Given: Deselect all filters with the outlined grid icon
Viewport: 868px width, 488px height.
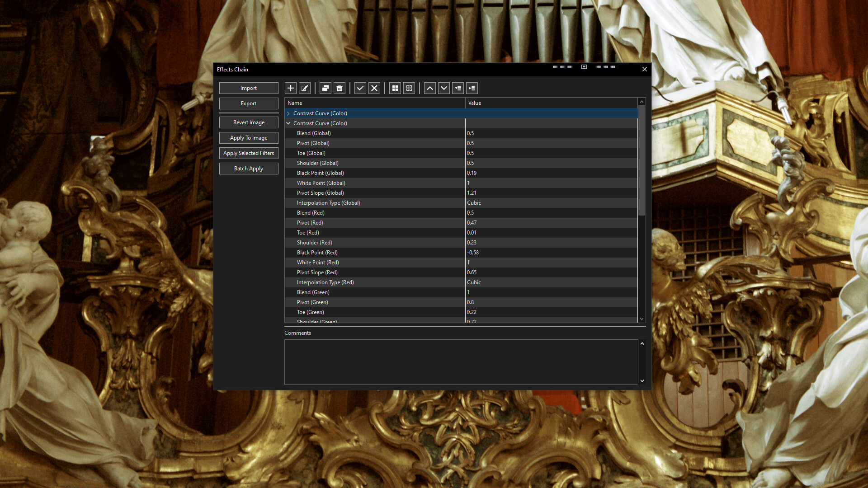Looking at the screenshot, I should point(409,88).
